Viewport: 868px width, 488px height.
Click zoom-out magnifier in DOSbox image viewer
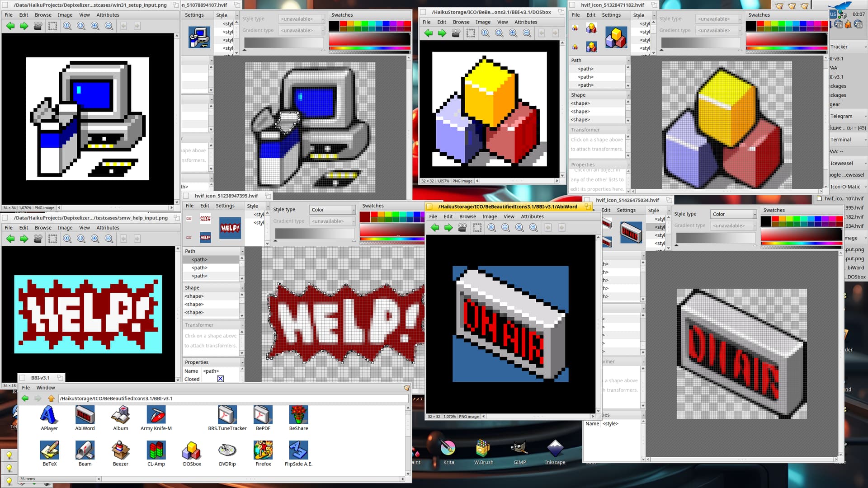pyautogui.click(x=527, y=33)
